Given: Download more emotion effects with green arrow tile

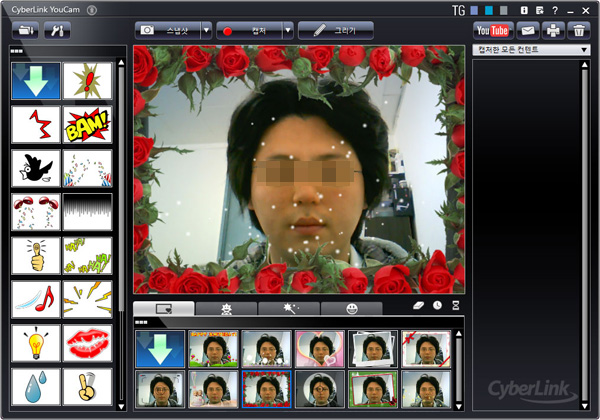Looking at the screenshot, I should (x=36, y=81).
